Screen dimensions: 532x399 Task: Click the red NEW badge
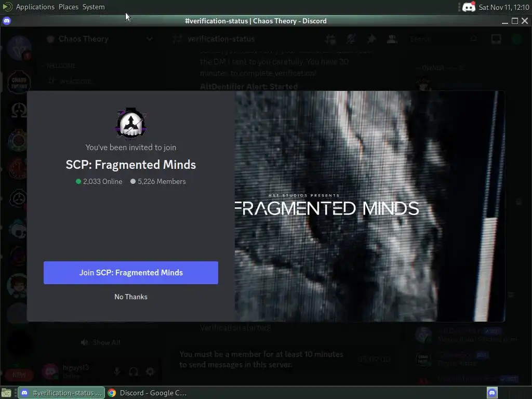click(19, 375)
